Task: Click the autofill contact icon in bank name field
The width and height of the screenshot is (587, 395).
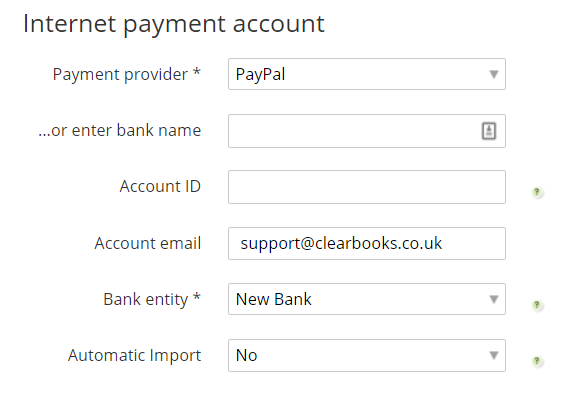Action: (489, 131)
